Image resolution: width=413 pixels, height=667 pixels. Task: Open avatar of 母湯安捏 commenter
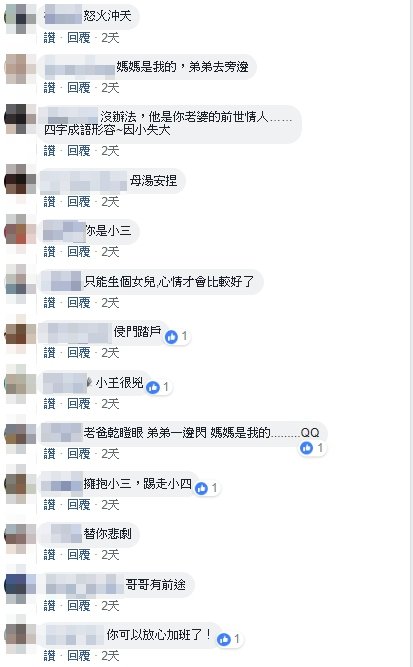20,181
